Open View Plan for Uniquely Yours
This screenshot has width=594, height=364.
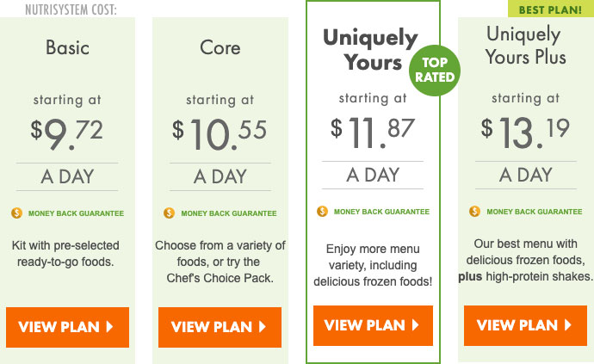(373, 325)
